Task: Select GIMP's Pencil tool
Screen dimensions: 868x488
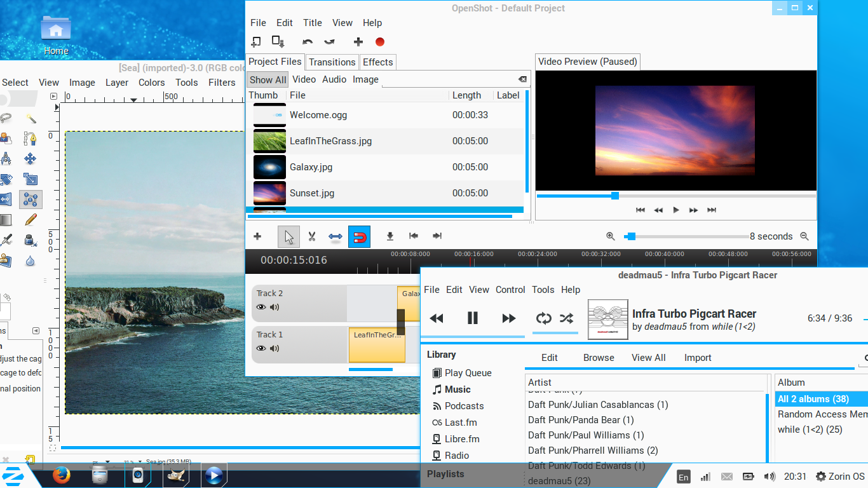Action: click(x=30, y=220)
